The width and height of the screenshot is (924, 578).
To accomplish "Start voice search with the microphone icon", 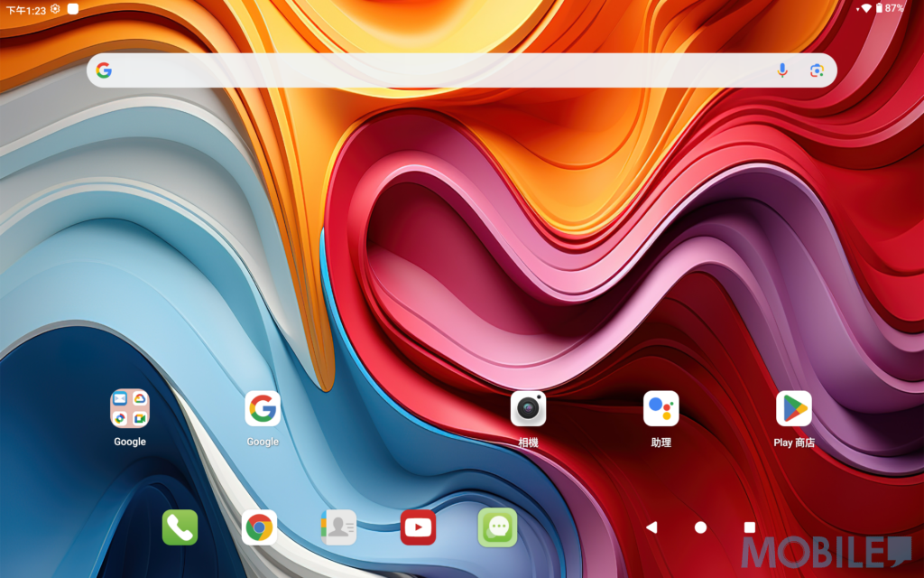I will (x=782, y=70).
